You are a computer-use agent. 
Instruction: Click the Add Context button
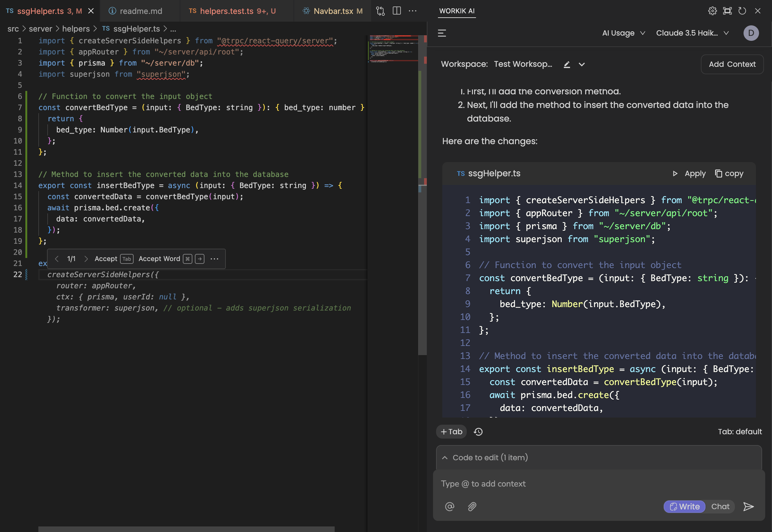(732, 64)
